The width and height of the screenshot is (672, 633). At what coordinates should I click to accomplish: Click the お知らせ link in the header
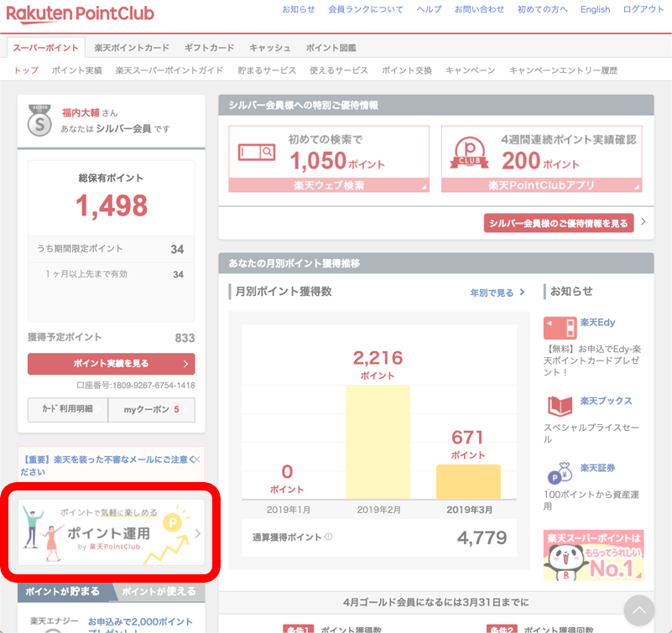tap(299, 9)
